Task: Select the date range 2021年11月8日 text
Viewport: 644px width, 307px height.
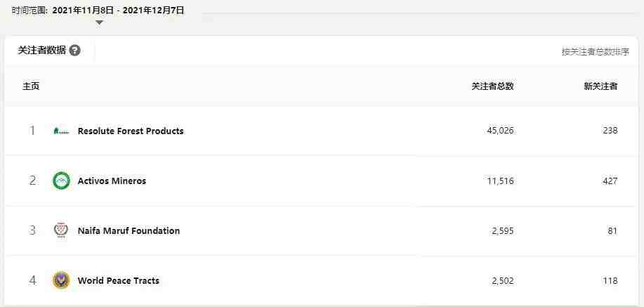Action: click(83, 11)
